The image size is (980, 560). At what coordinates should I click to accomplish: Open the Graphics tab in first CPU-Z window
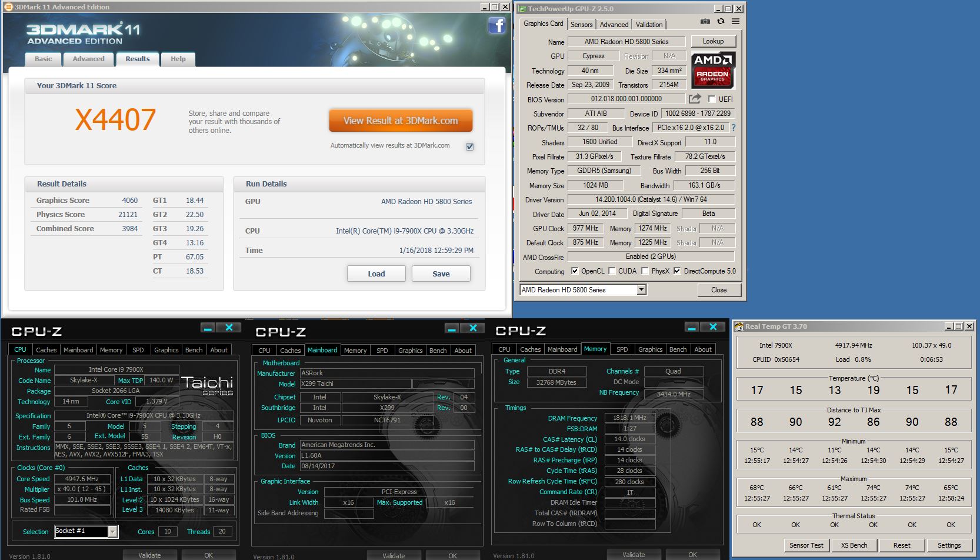(x=166, y=349)
